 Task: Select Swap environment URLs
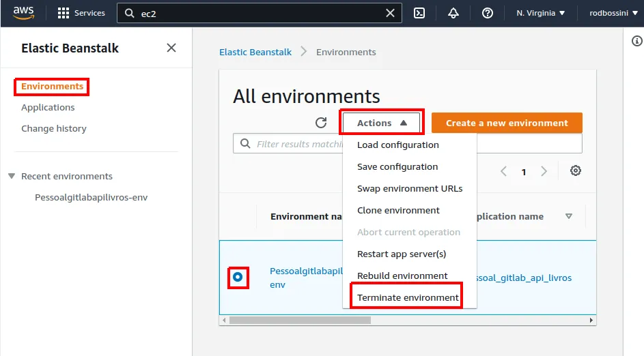(410, 188)
